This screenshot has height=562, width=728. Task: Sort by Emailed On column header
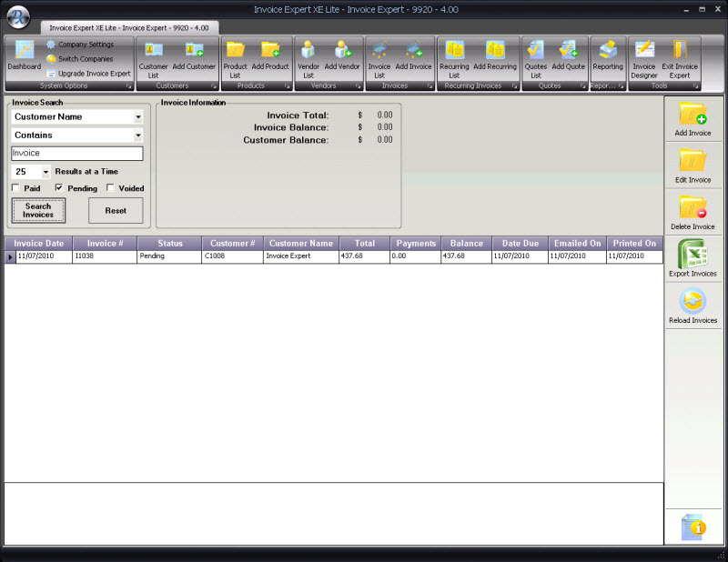point(577,243)
